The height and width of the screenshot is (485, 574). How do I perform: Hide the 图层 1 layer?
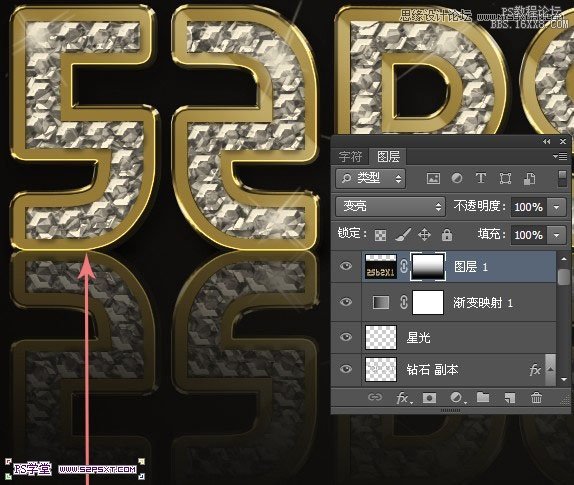click(x=346, y=266)
